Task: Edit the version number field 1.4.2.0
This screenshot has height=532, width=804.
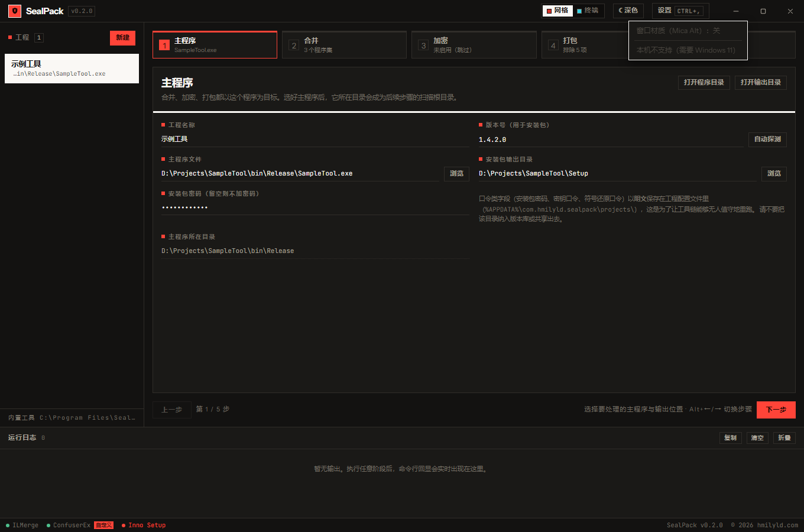Action: [x=611, y=140]
